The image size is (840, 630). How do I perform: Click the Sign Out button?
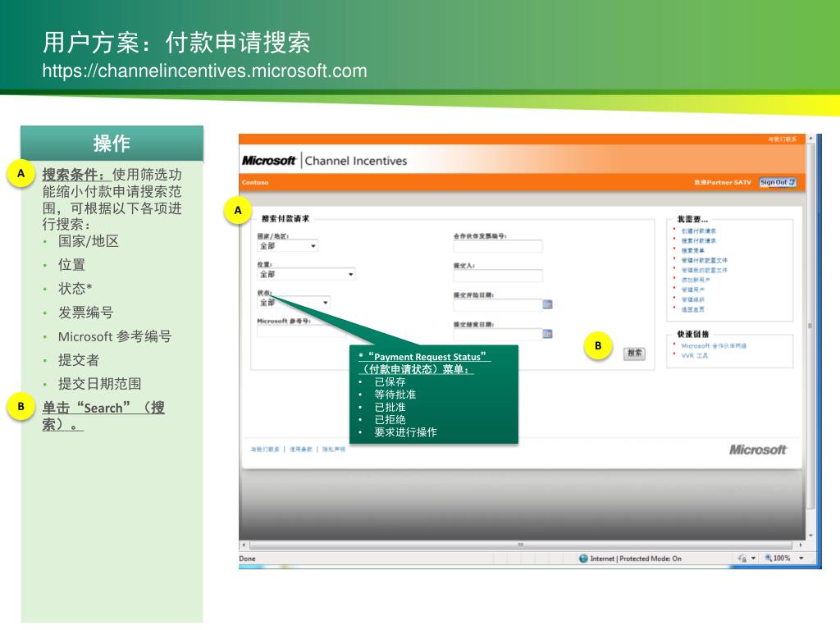tap(778, 182)
